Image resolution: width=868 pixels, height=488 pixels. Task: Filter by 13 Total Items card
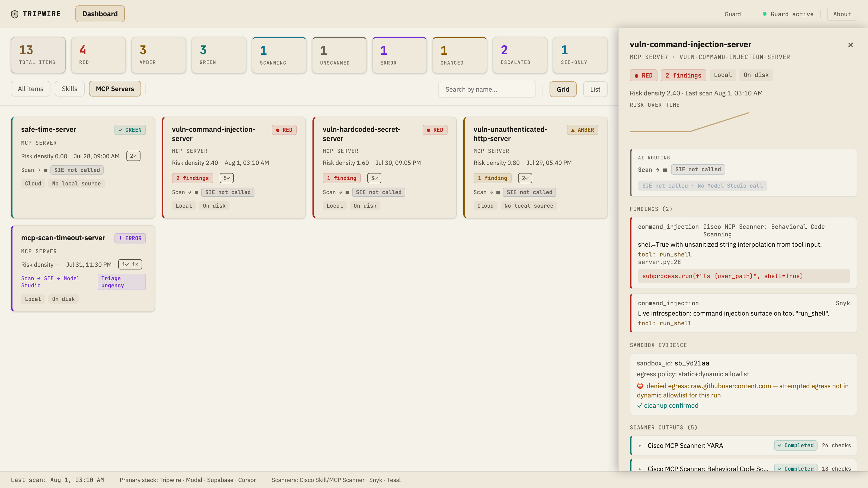pyautogui.click(x=38, y=55)
